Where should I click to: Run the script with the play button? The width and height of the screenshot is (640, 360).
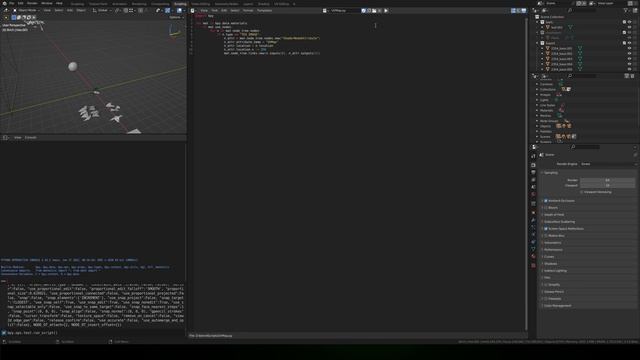[x=386, y=11]
